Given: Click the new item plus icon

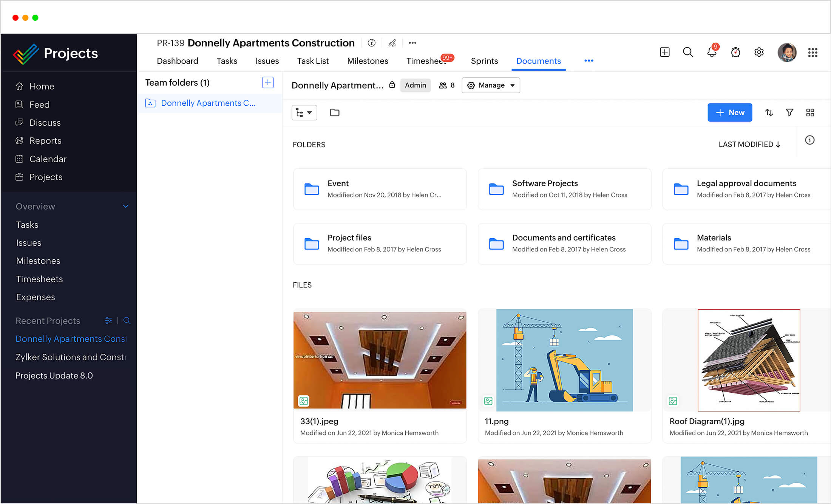Looking at the screenshot, I should [x=665, y=52].
